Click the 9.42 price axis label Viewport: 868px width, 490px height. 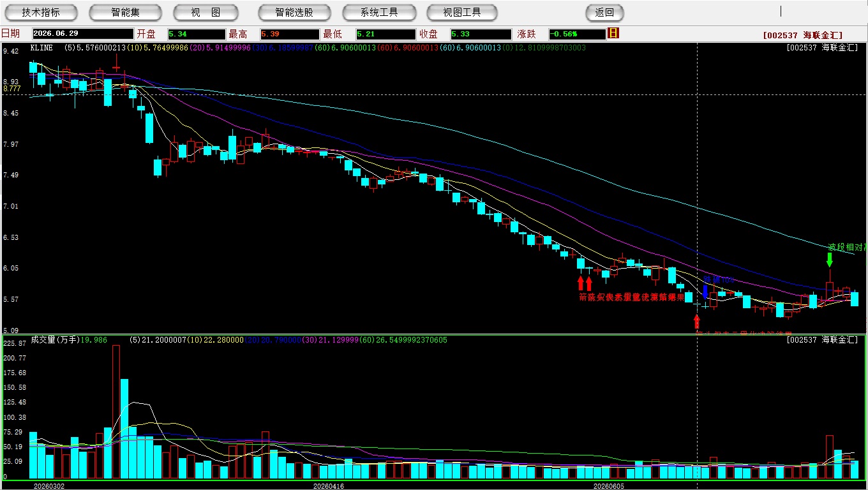tap(10, 52)
